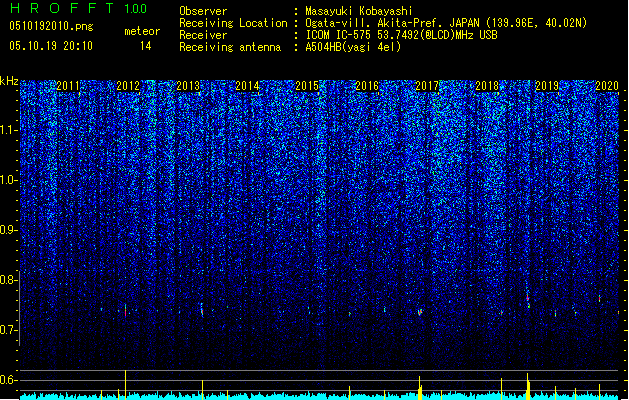Click the meteor echo cluster below 2017

pos(420,312)
